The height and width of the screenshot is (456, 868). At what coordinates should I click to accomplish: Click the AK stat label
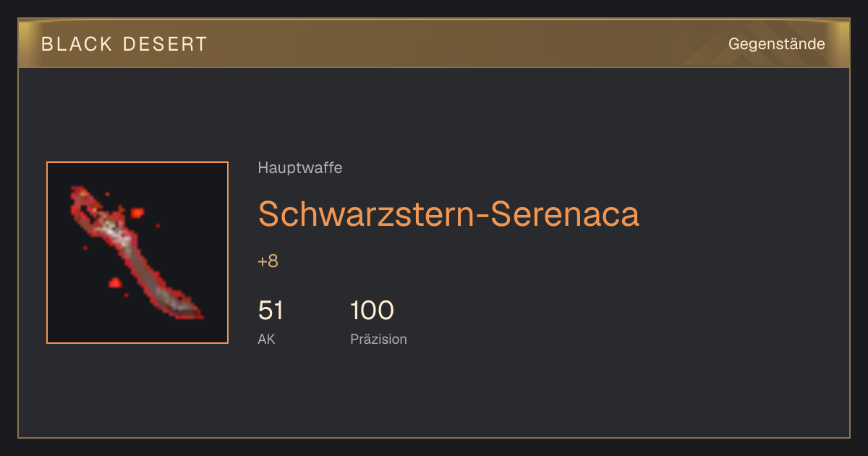coord(266,339)
